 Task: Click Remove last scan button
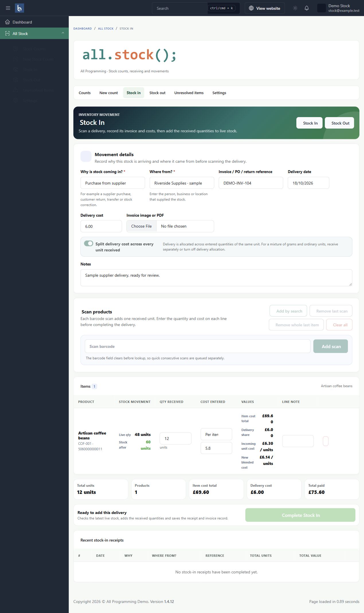[x=332, y=311]
